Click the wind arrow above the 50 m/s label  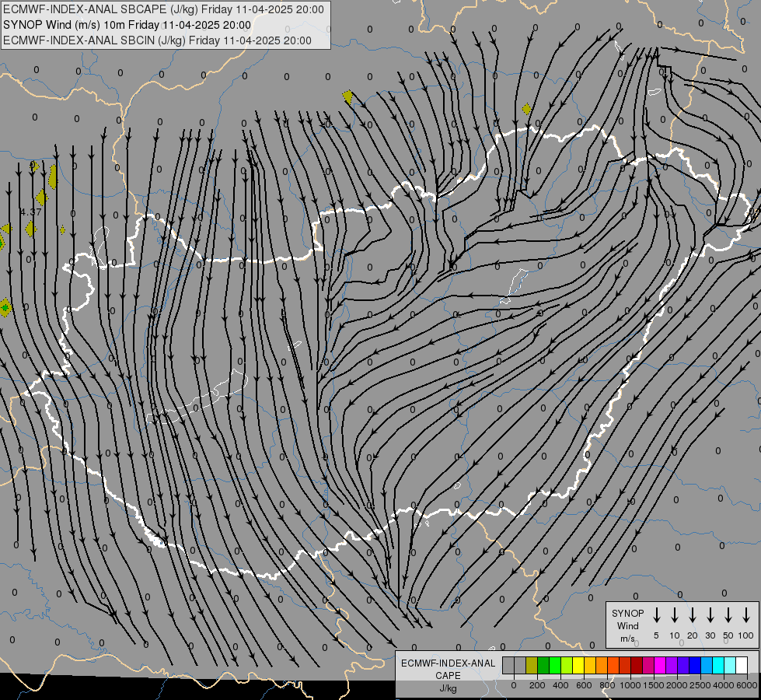pos(728,614)
